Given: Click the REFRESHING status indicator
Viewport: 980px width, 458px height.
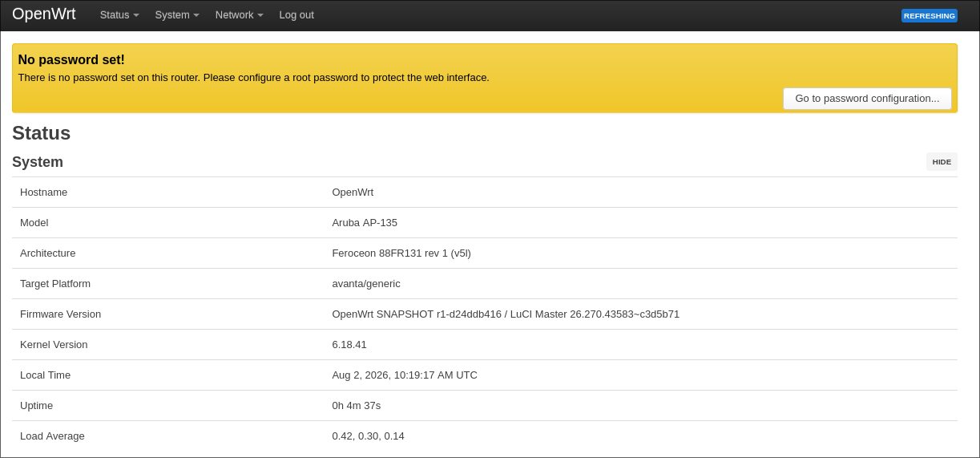Looking at the screenshot, I should point(930,15).
